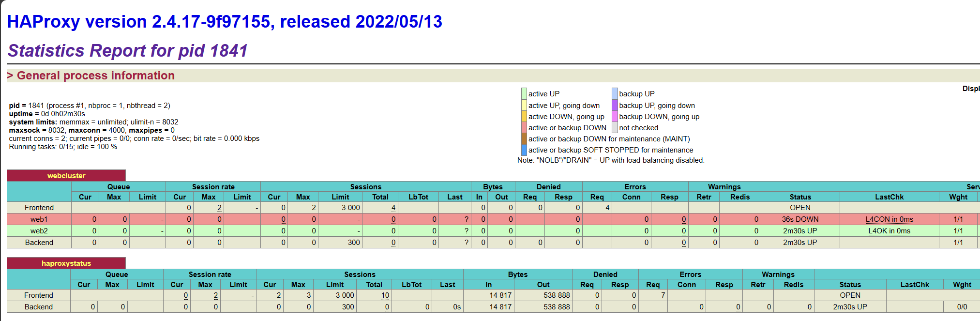980x321 pixels.
Task: Click the NOLB/DRAIN legend note text
Action: [611, 160]
